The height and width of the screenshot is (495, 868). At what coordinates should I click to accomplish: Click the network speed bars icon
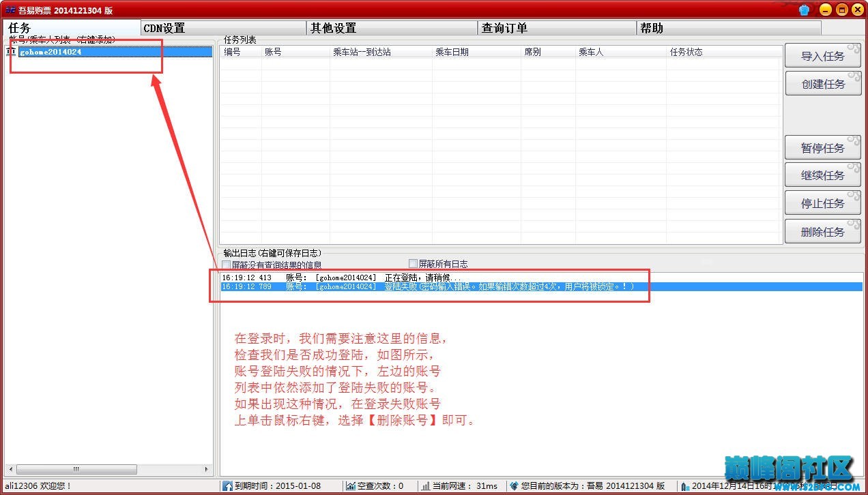(426, 486)
